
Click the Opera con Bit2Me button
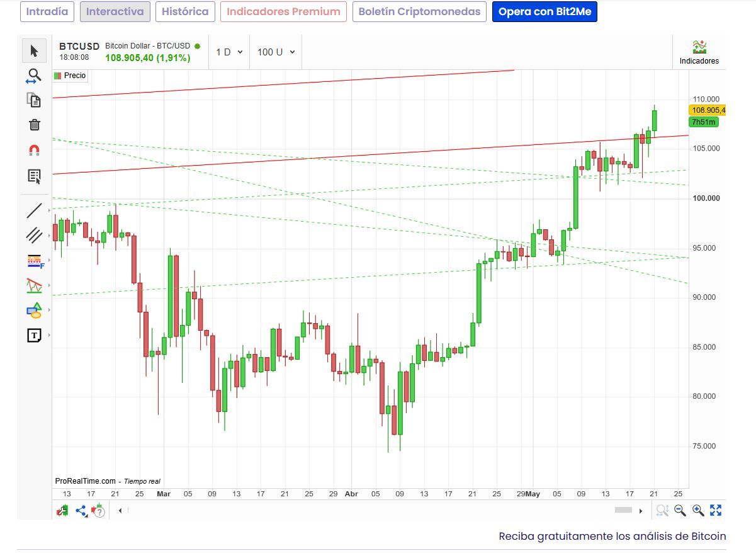545,11
